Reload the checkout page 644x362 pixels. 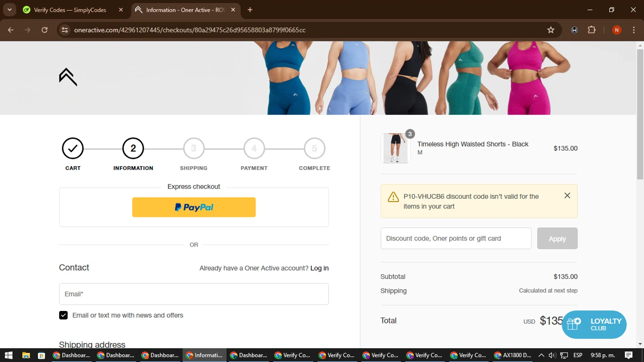click(x=44, y=30)
